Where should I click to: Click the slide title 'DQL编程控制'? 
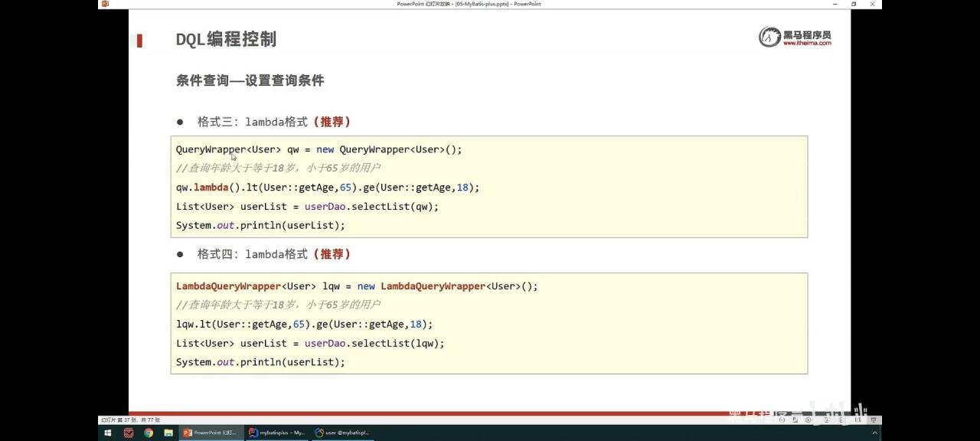point(226,40)
